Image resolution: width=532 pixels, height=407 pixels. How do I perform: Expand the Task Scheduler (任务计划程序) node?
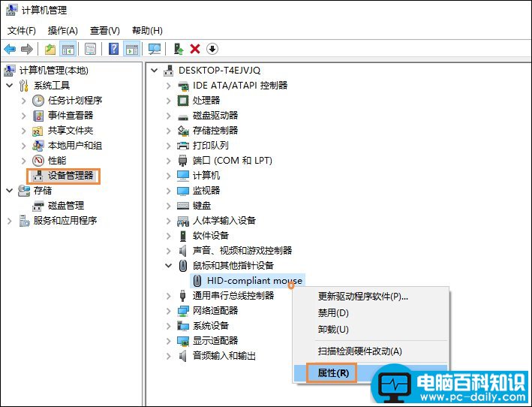(23, 101)
